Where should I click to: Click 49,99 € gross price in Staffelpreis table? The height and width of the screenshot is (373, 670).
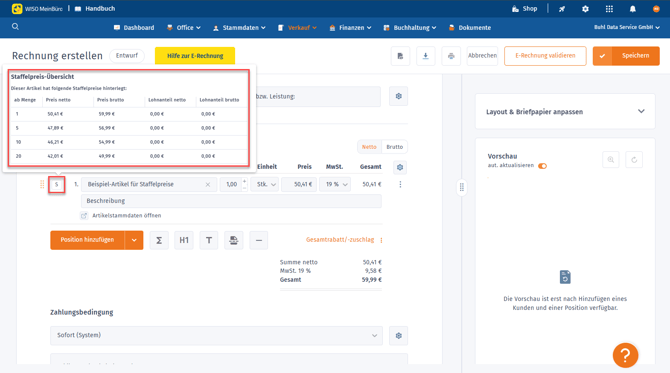pyautogui.click(x=106, y=156)
